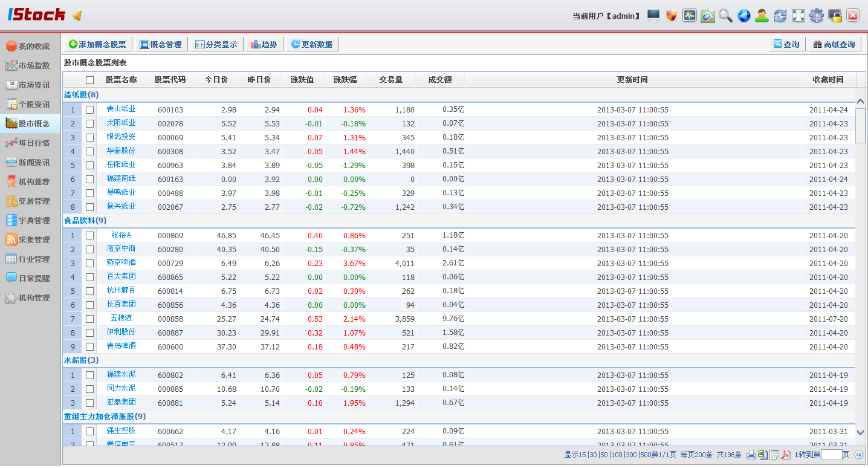Sort by the 今日价 column header
This screenshot has width=868, height=468.
point(216,80)
